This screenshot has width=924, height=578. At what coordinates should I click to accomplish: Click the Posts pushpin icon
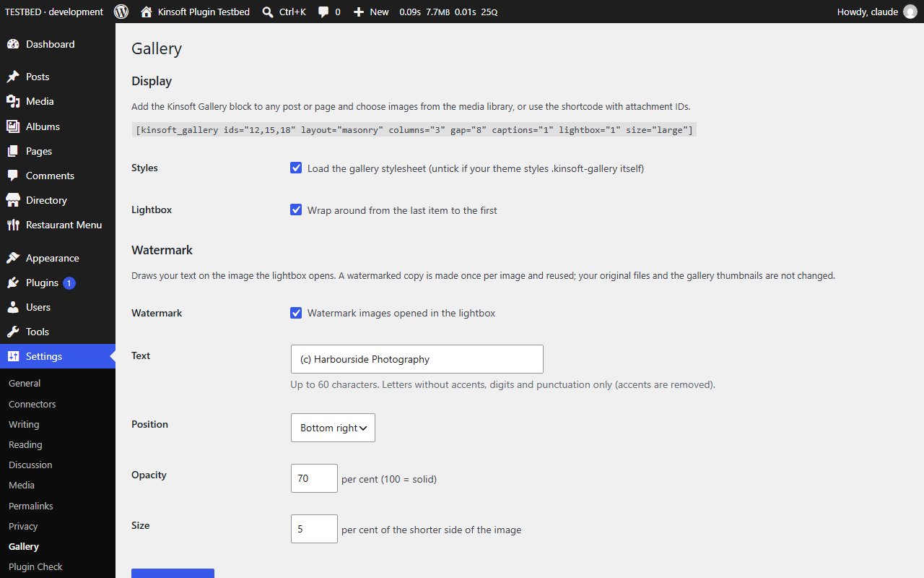click(x=13, y=77)
